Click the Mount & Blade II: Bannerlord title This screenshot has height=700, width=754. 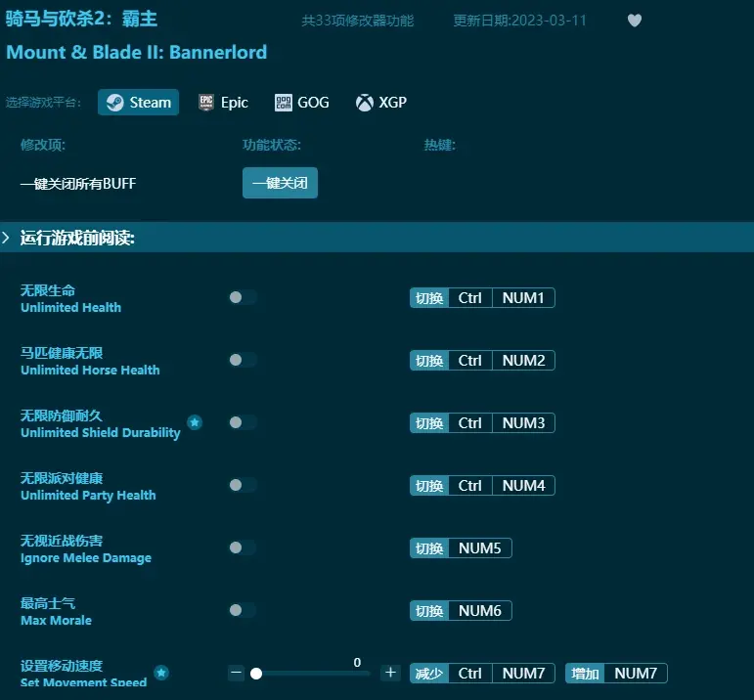tap(137, 52)
